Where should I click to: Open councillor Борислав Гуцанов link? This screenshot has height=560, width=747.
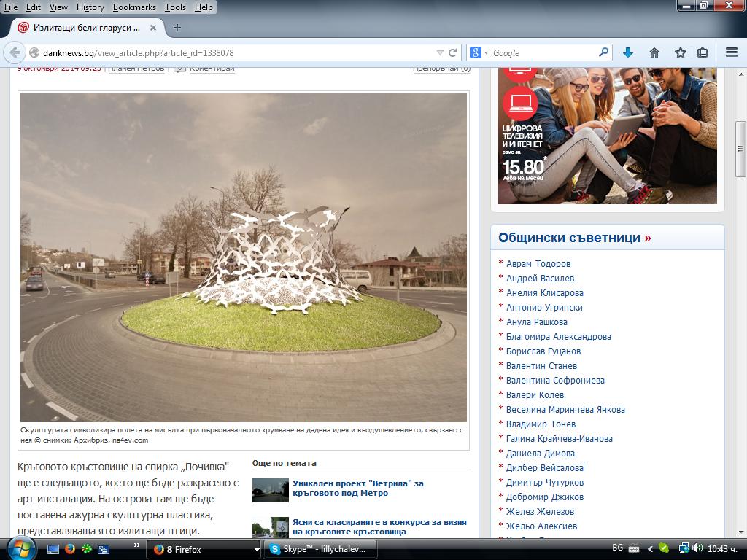(543, 351)
